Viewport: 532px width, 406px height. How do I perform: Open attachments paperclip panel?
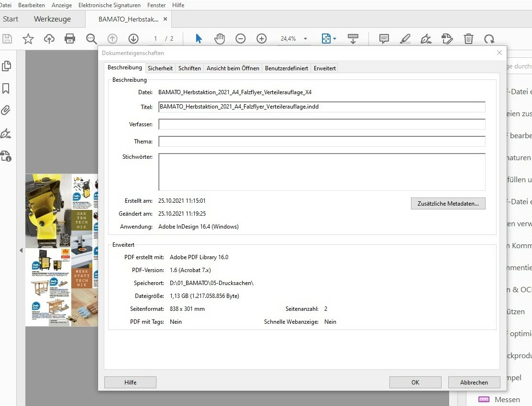[6, 110]
